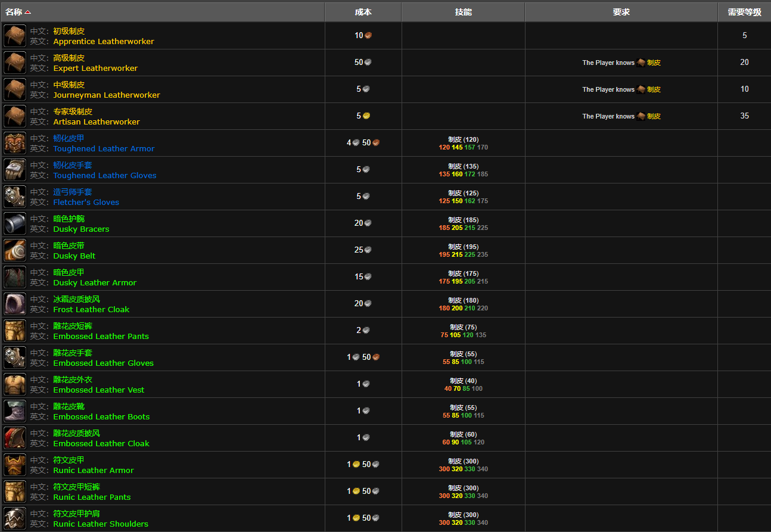Select the Toughened Leather Gloves item icon
771x532 pixels.
point(15,170)
